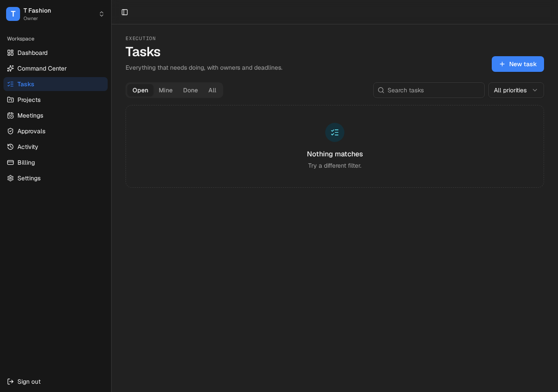Click the Settings gear icon

click(x=10, y=178)
